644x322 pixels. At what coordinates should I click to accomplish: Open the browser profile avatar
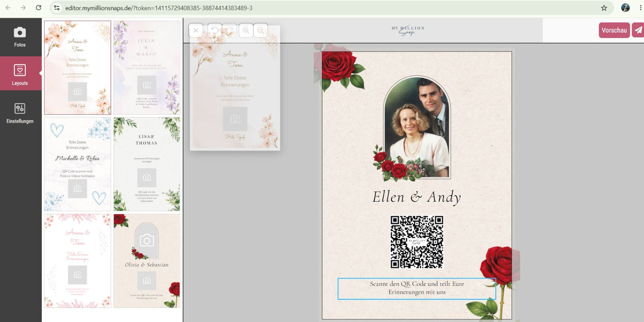tap(625, 8)
